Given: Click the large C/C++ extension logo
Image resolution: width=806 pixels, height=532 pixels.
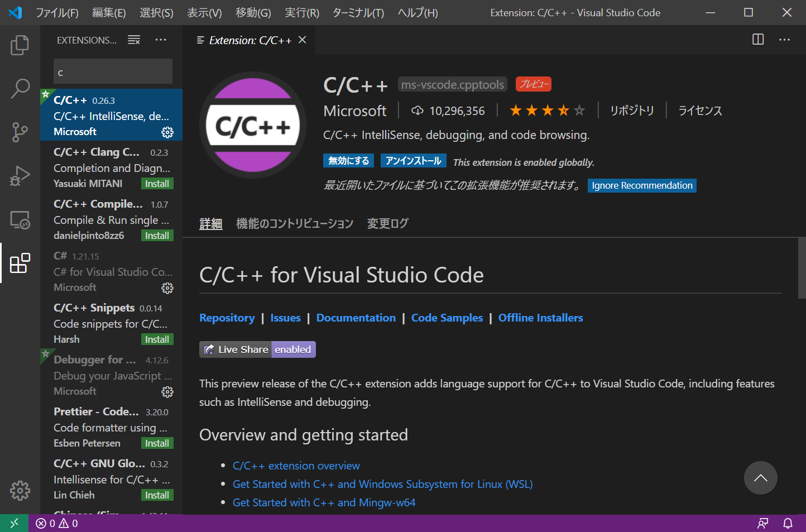Looking at the screenshot, I should (253, 125).
